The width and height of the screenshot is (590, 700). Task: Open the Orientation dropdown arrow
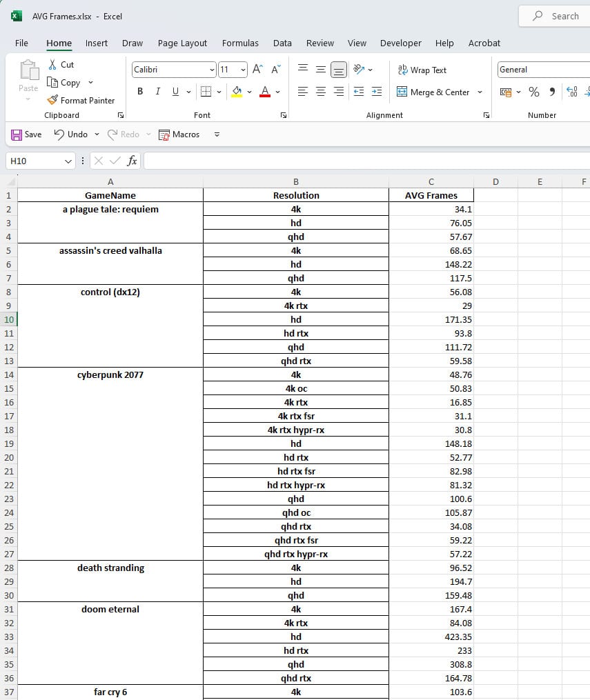[371, 70]
